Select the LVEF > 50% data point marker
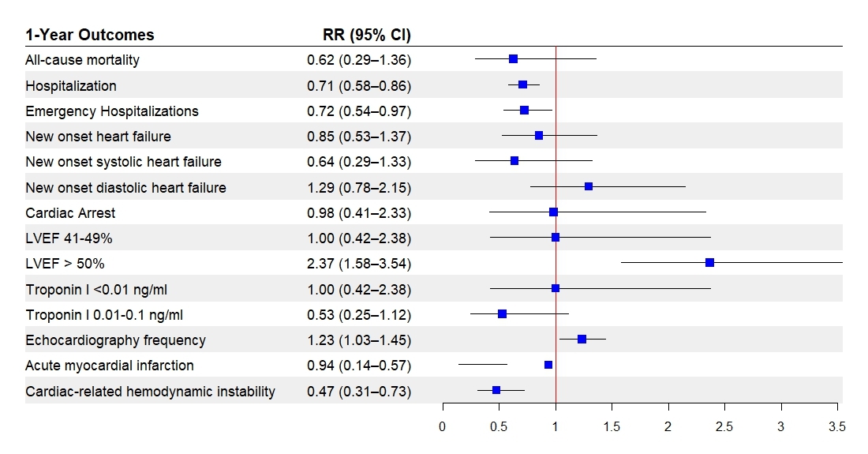 coord(709,263)
